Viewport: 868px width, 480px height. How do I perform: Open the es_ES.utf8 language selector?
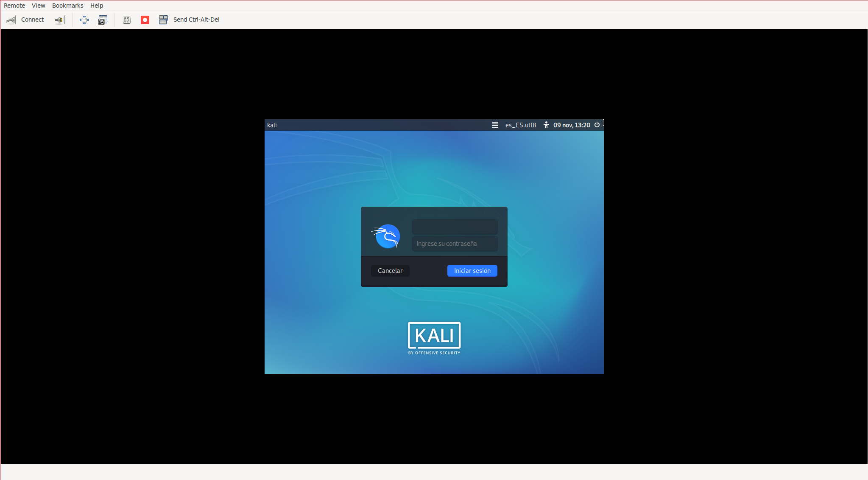[521, 125]
